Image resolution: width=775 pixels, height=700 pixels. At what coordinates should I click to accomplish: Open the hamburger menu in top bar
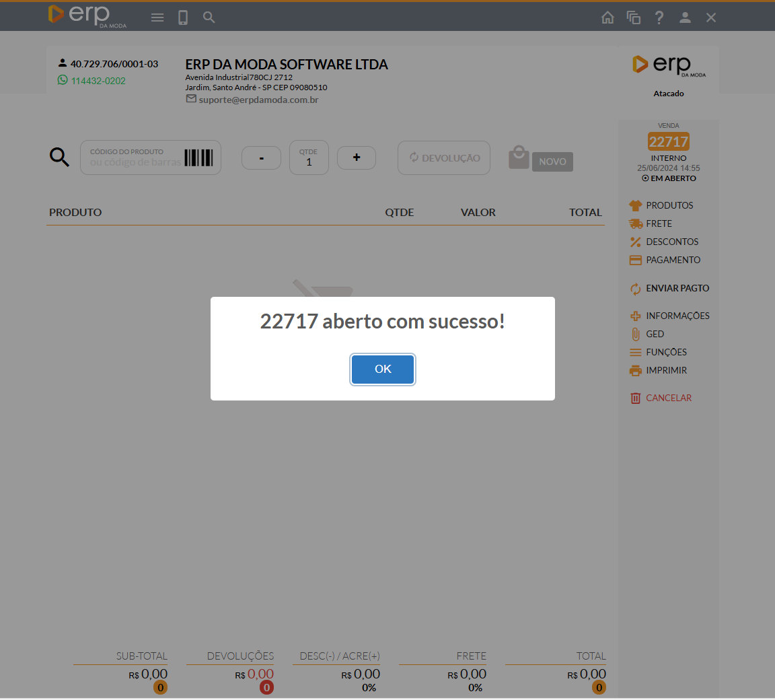tap(157, 17)
